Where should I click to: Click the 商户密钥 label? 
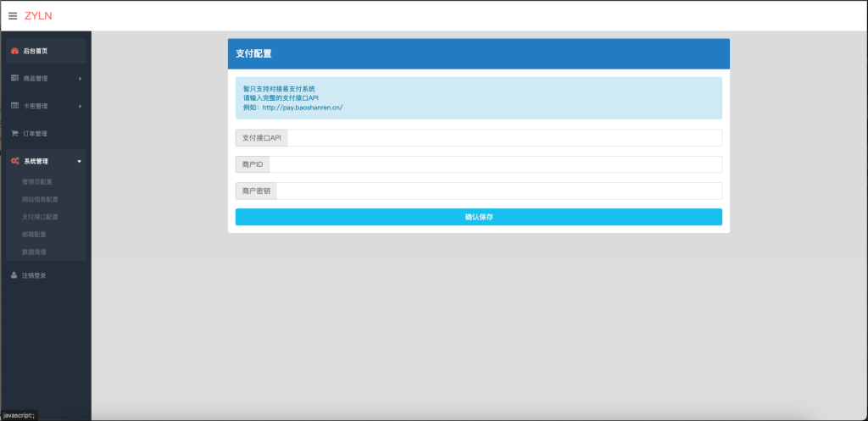(256, 191)
